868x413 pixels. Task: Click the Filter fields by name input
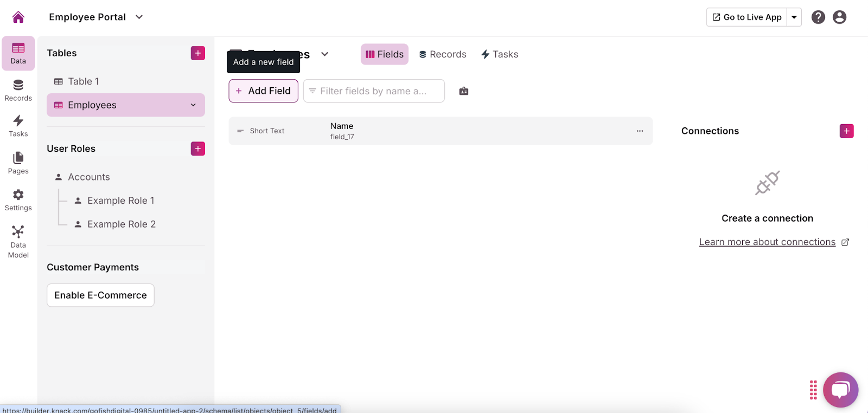click(374, 91)
